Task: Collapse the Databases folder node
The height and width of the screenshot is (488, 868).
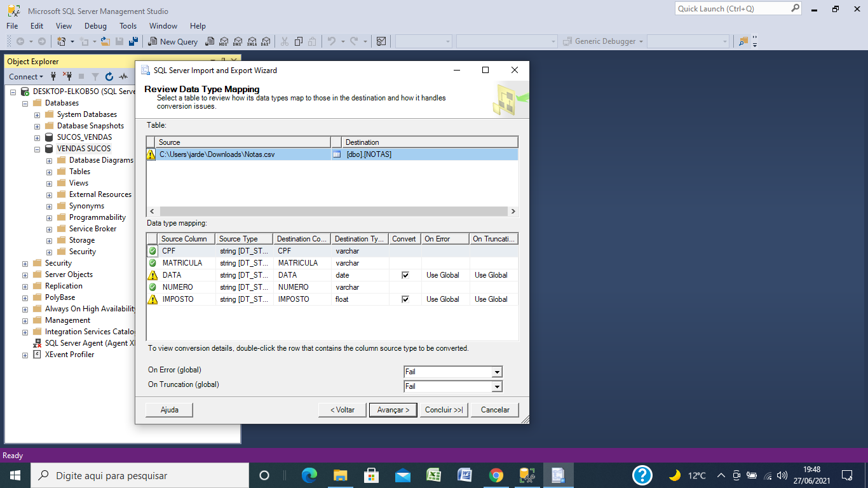Action: (25, 103)
